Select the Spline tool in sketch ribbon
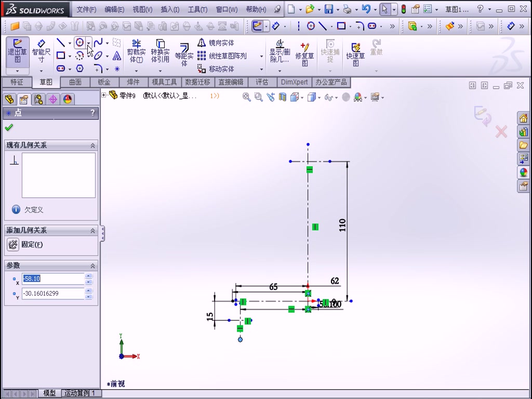Viewport: 532px width, 399px height. click(x=98, y=43)
